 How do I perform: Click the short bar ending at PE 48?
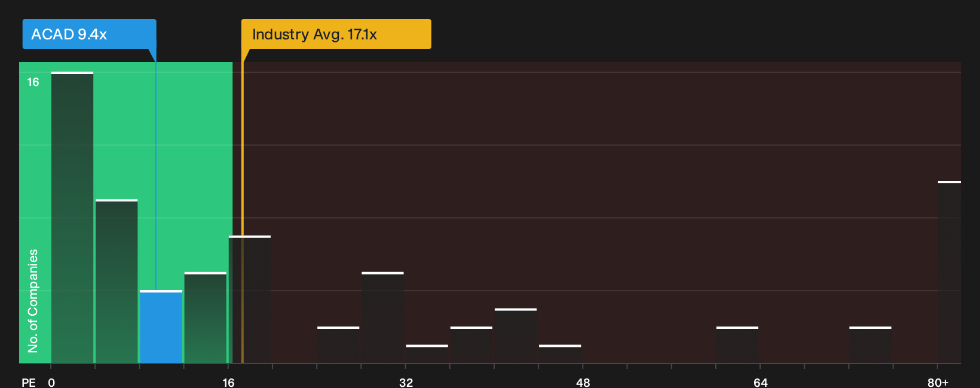560,354
